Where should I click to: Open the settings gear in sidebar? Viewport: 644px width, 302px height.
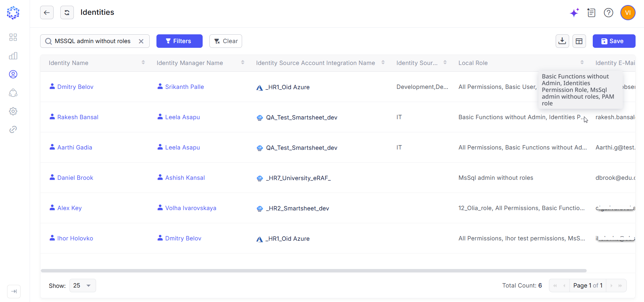coord(13,111)
